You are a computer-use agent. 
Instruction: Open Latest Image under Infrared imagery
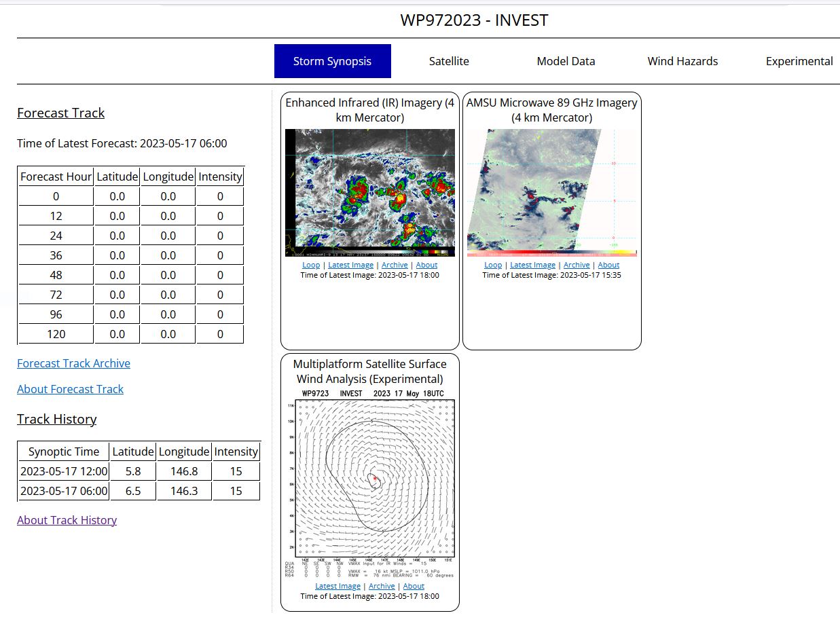[x=350, y=265]
